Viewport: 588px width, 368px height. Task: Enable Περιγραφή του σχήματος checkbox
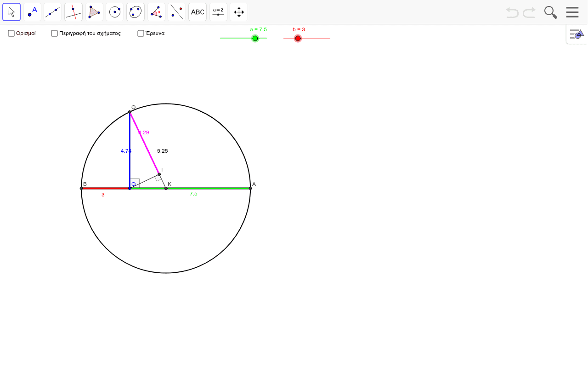[54, 33]
